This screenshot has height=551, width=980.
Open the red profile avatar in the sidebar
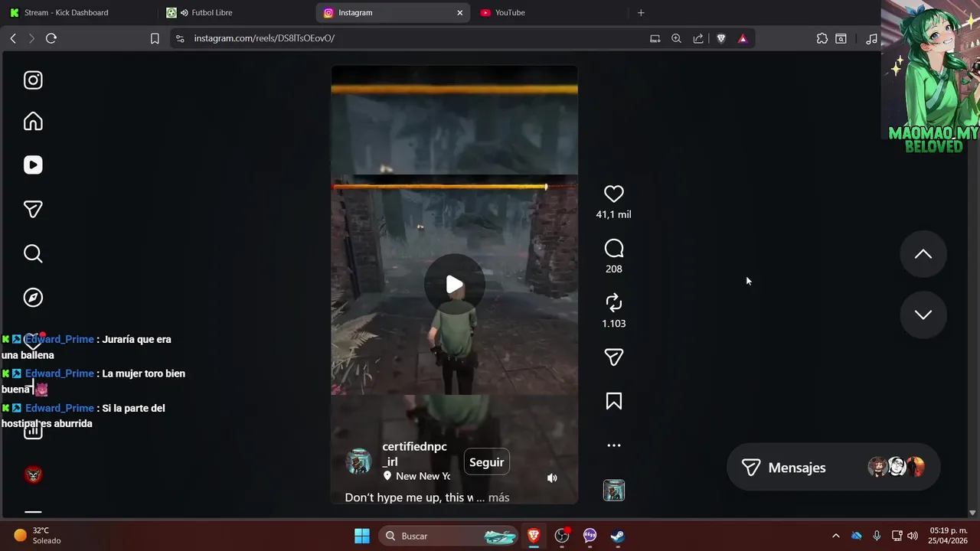pos(33,474)
